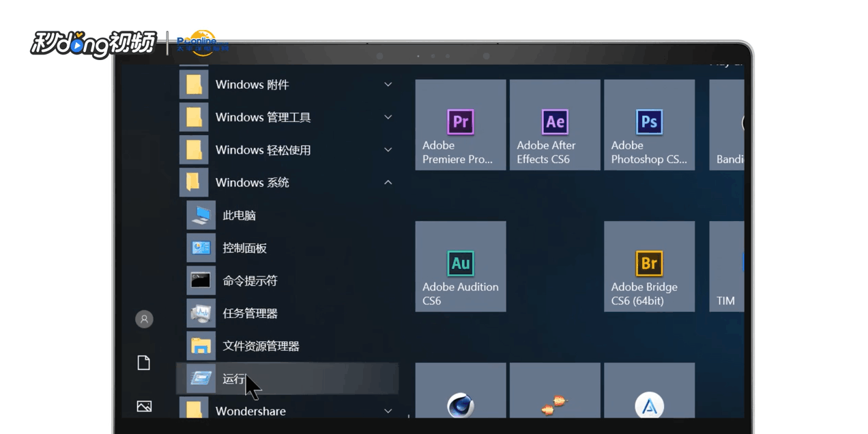Select the 任务管理器 label
Viewport: 868px width, 434px height.
(x=250, y=313)
